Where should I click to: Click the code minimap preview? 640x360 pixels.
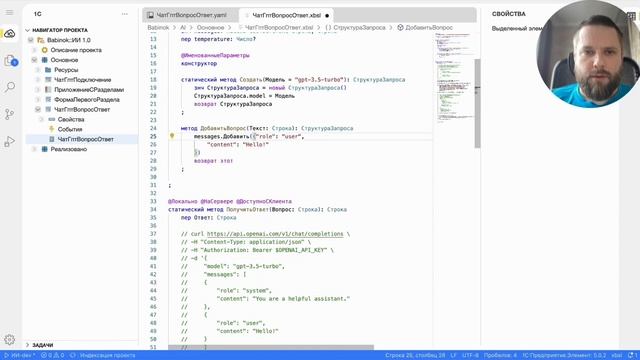454,78
